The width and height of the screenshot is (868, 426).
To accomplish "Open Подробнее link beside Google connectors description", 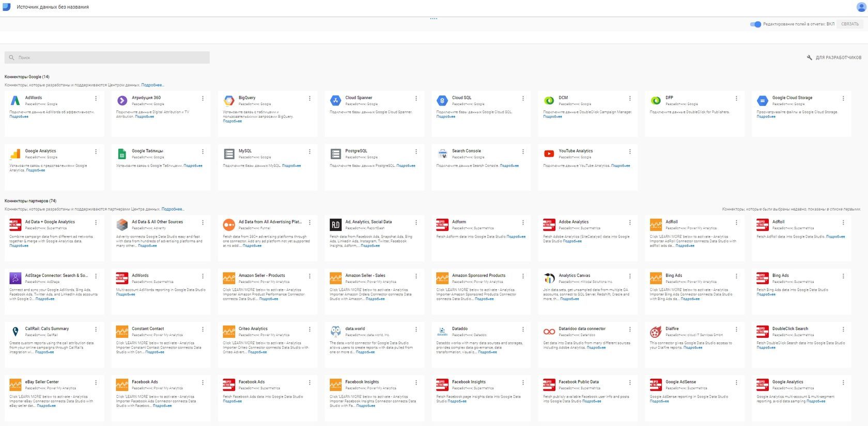I will (152, 85).
